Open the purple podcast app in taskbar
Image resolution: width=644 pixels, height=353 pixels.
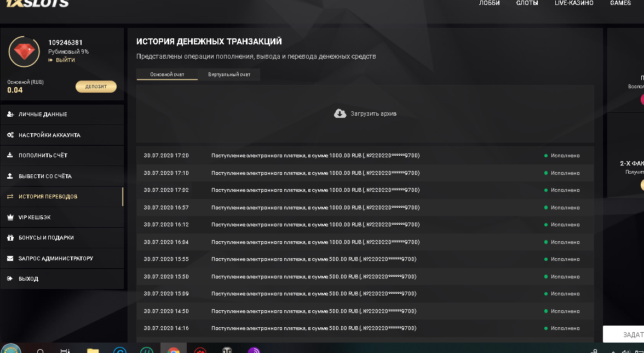coord(254,351)
